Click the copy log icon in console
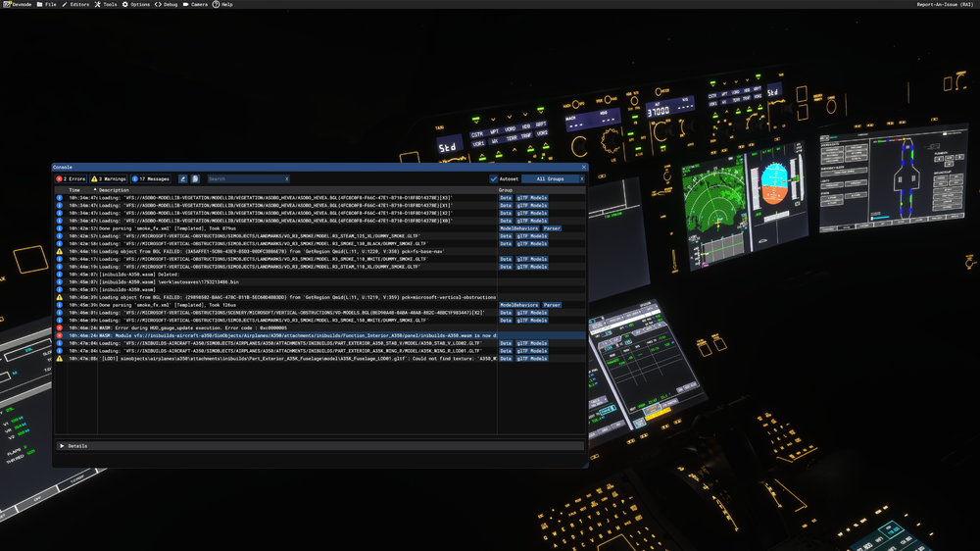Viewport: 980px width, 551px height. pyautogui.click(x=195, y=179)
